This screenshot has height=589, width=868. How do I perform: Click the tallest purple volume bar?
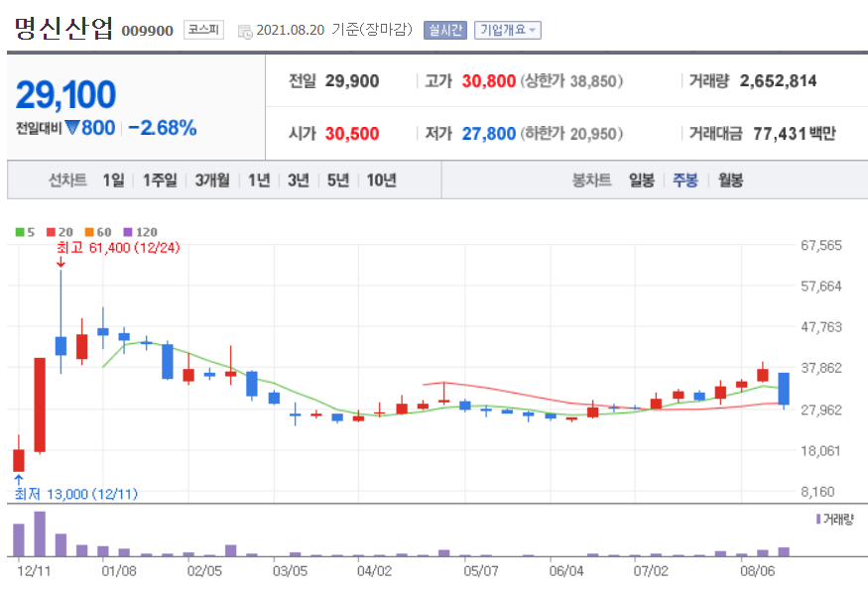(40, 533)
